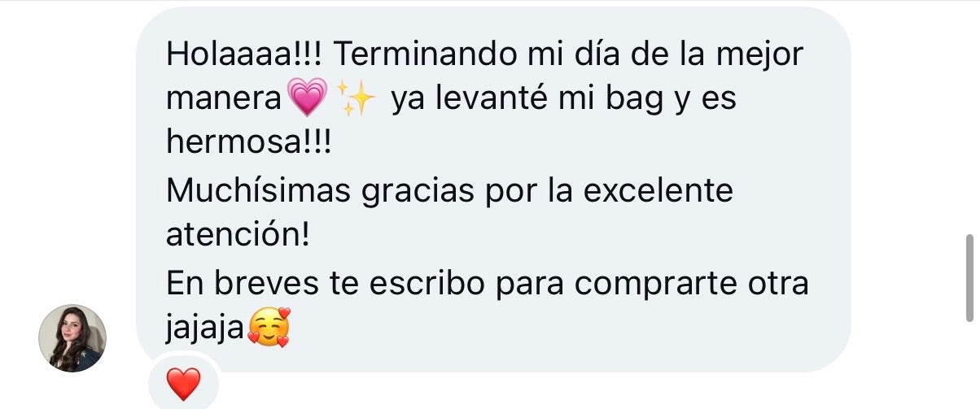This screenshot has height=409, width=980.
Task: Click the line "Muchísimas gracias por la excelente"
Action: pos(450,192)
